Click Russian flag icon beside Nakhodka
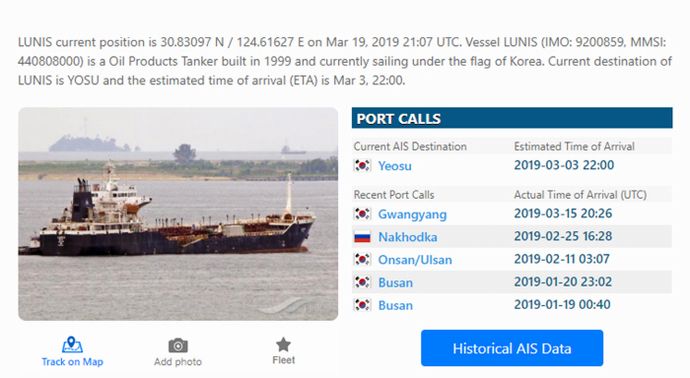Image resolution: width=690 pixels, height=378 pixels. (x=363, y=237)
